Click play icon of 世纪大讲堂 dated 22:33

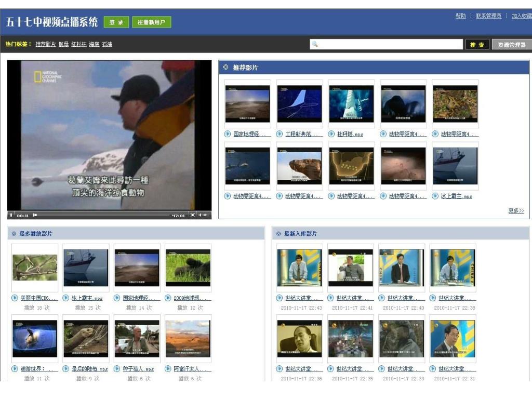(x=381, y=368)
